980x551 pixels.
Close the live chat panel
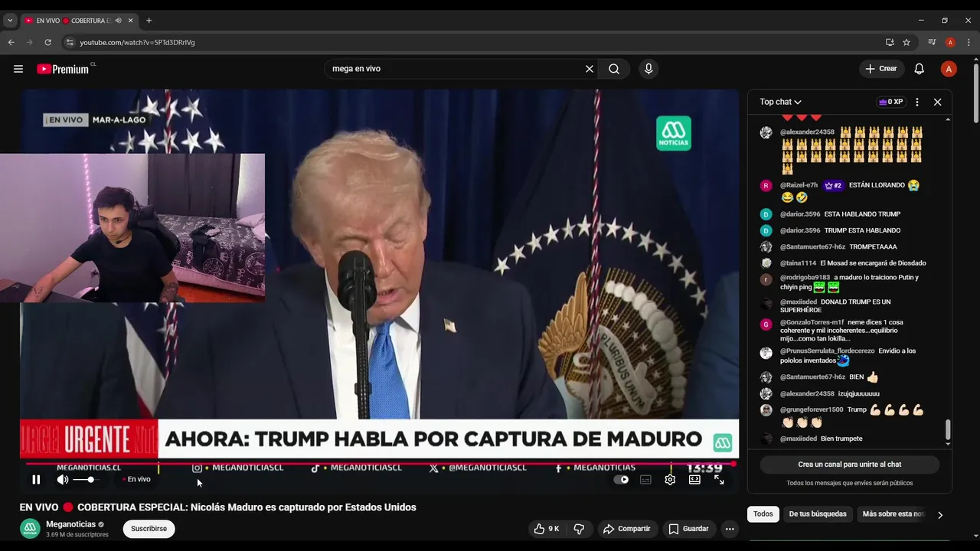click(x=937, y=102)
